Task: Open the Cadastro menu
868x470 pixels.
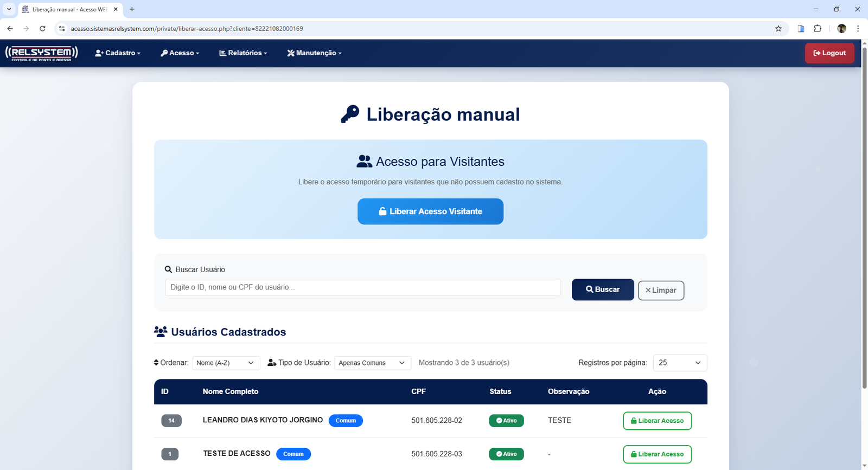Action: 118,53
